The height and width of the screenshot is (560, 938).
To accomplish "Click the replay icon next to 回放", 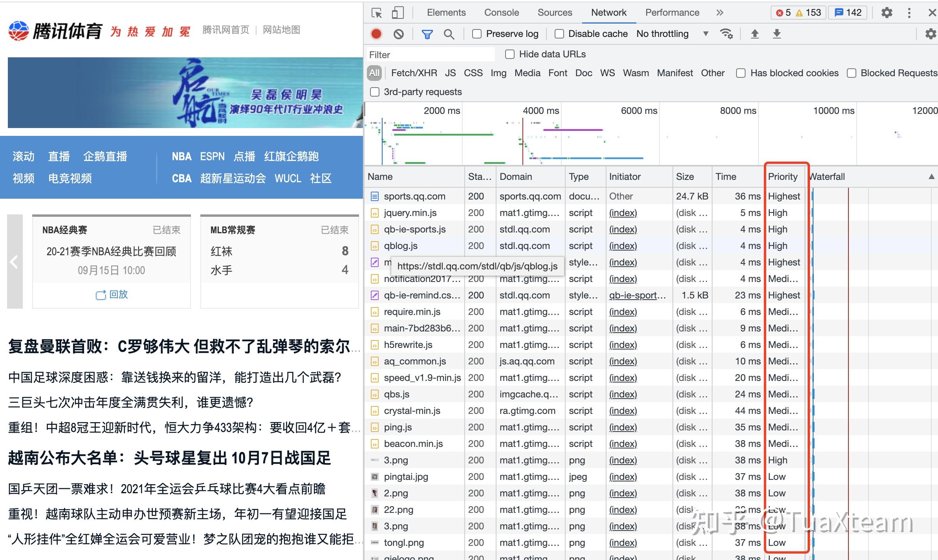I will [101, 295].
